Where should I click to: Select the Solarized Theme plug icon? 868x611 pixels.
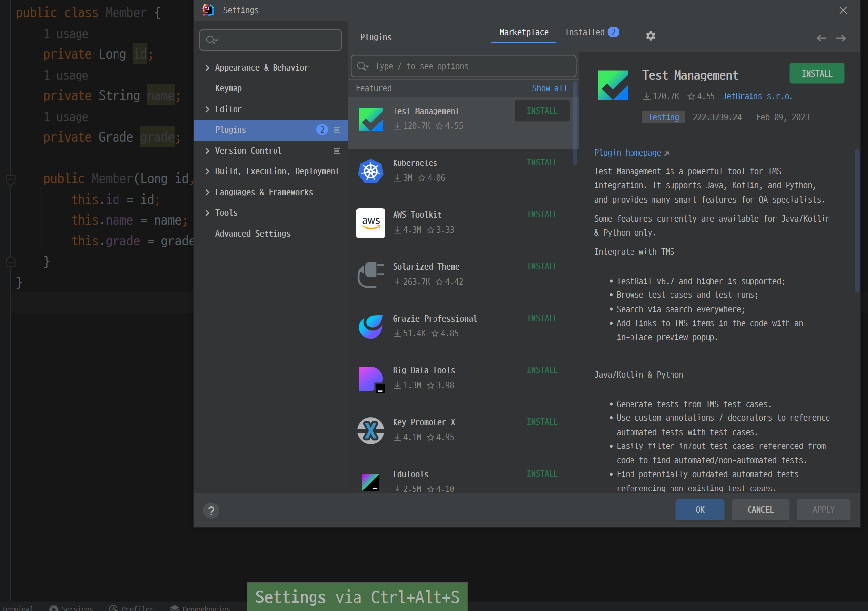click(x=371, y=275)
